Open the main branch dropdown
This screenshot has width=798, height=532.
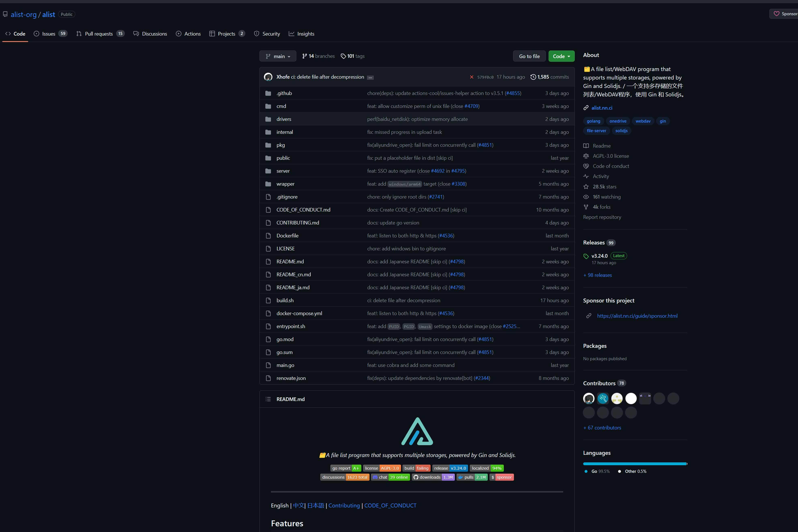278,56
